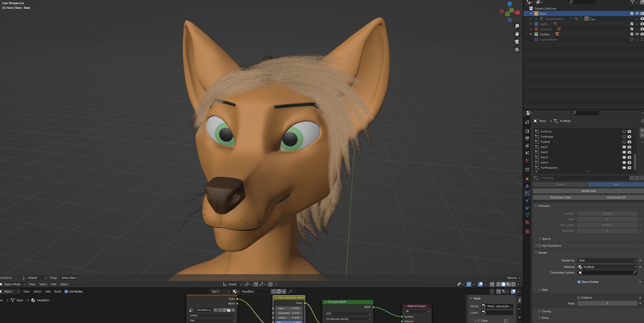The image size is (644, 323).
Task: Toggle the camera view icon in viewport
Action: coord(517,42)
